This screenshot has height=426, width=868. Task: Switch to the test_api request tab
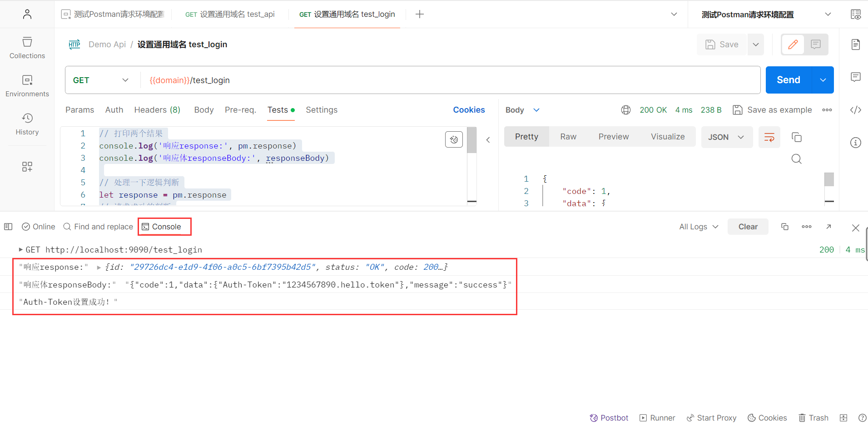coord(229,14)
